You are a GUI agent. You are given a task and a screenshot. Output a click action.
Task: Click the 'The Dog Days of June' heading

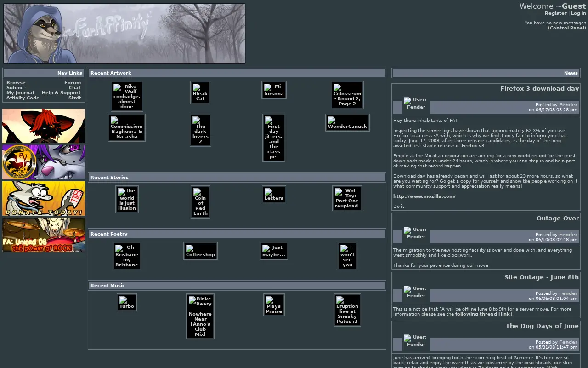click(542, 326)
